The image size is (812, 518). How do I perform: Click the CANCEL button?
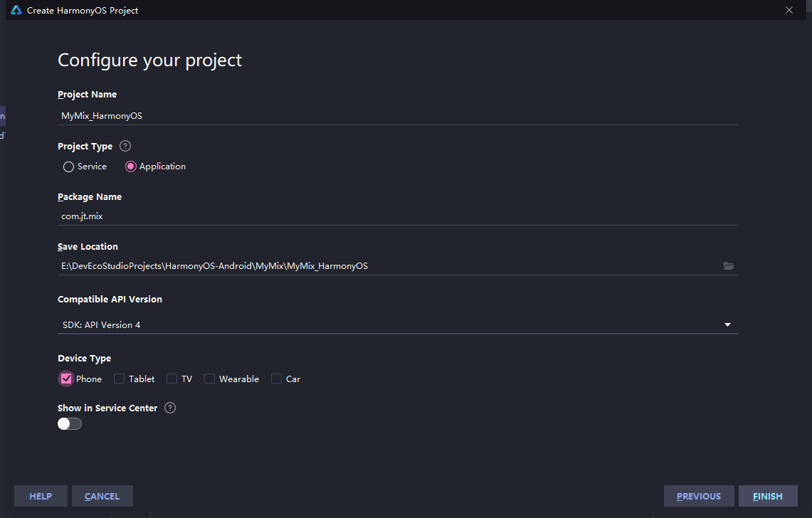point(102,496)
